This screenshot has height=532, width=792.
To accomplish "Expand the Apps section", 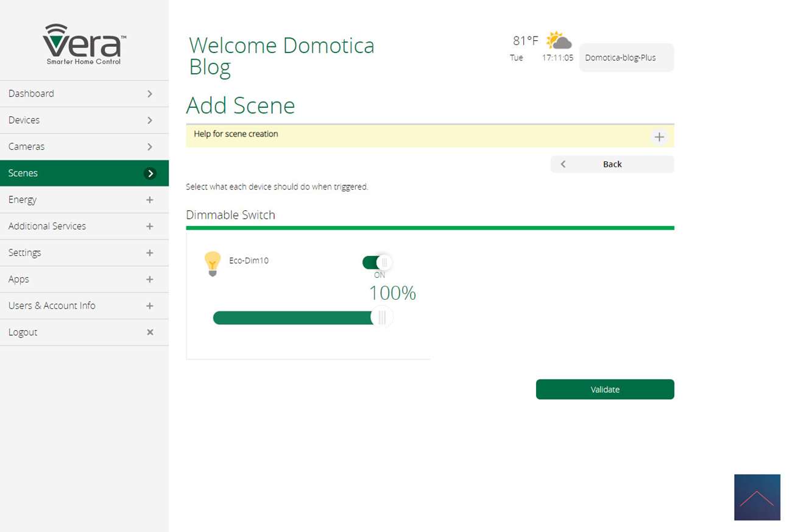I will point(150,279).
